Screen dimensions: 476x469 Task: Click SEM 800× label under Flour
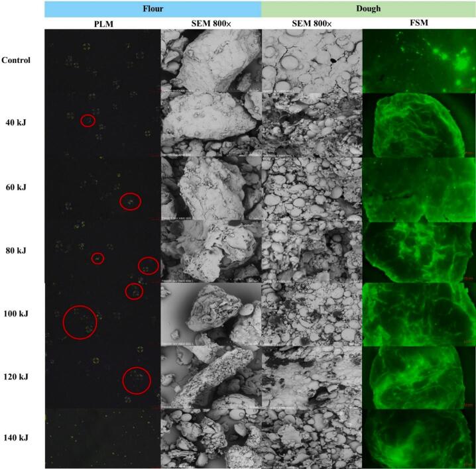pyautogui.click(x=211, y=24)
